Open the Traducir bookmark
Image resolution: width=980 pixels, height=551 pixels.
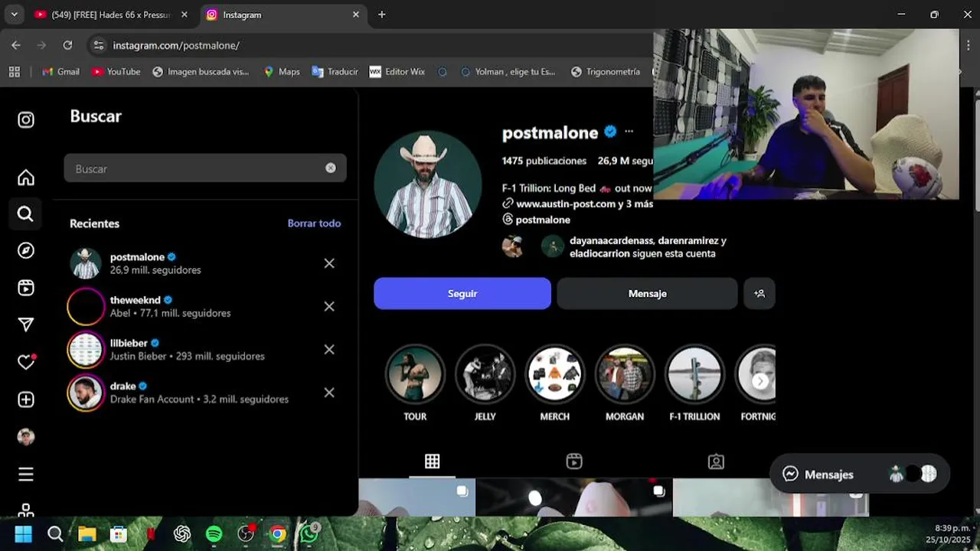click(x=335, y=71)
